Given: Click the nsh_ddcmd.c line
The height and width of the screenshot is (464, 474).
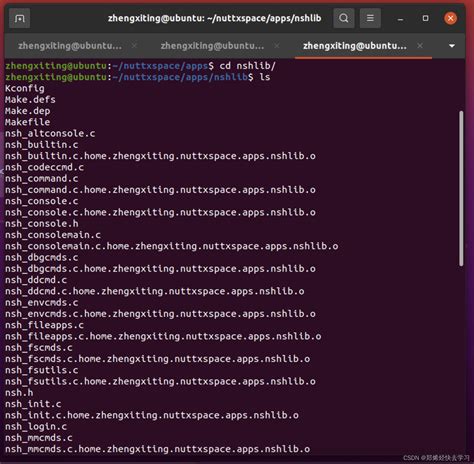Looking at the screenshot, I should (x=36, y=280).
